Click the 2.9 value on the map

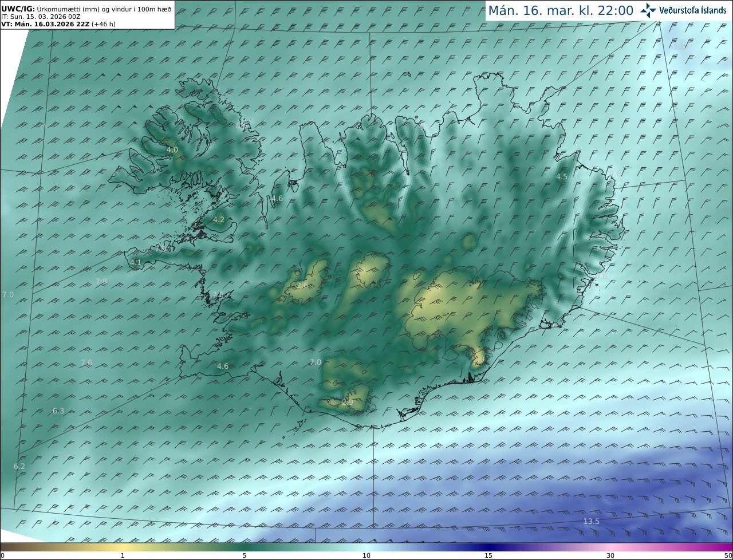pos(348,403)
